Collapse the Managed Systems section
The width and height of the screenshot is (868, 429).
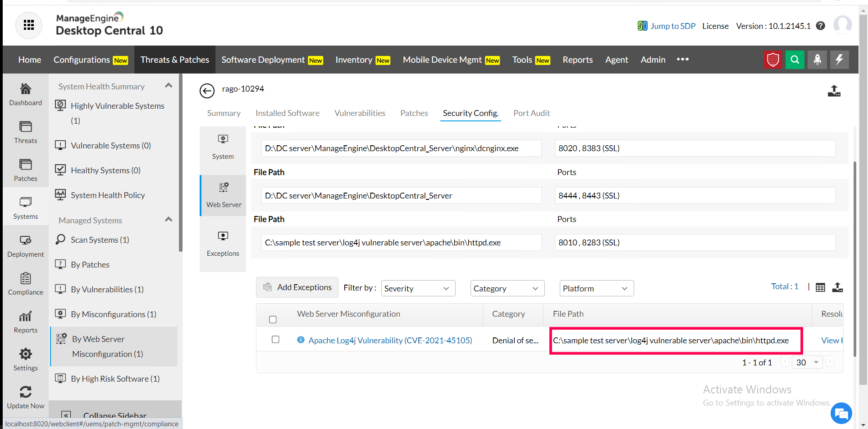click(169, 220)
